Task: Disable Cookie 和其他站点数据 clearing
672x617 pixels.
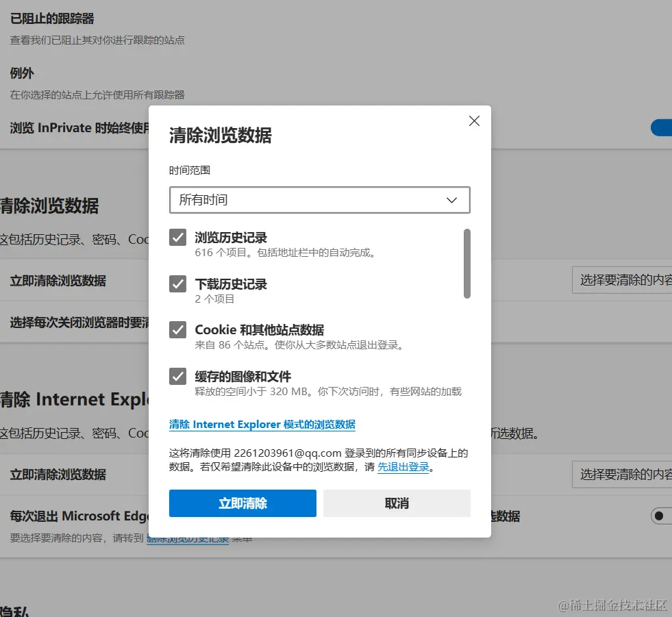Action: tap(177, 329)
